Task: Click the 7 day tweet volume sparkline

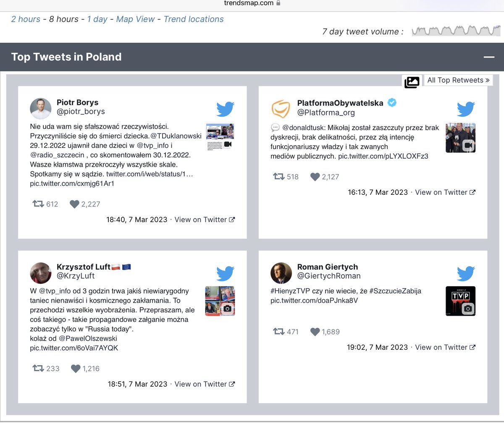Action: pyautogui.click(x=456, y=31)
